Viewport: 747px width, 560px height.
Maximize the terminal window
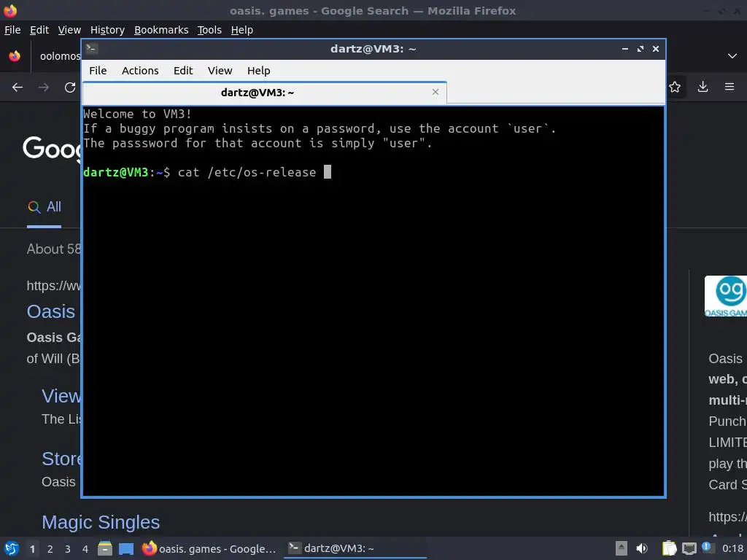640,49
